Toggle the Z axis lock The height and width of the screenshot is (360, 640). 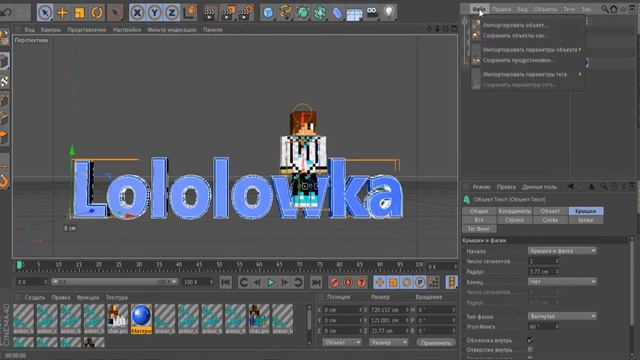(172, 13)
